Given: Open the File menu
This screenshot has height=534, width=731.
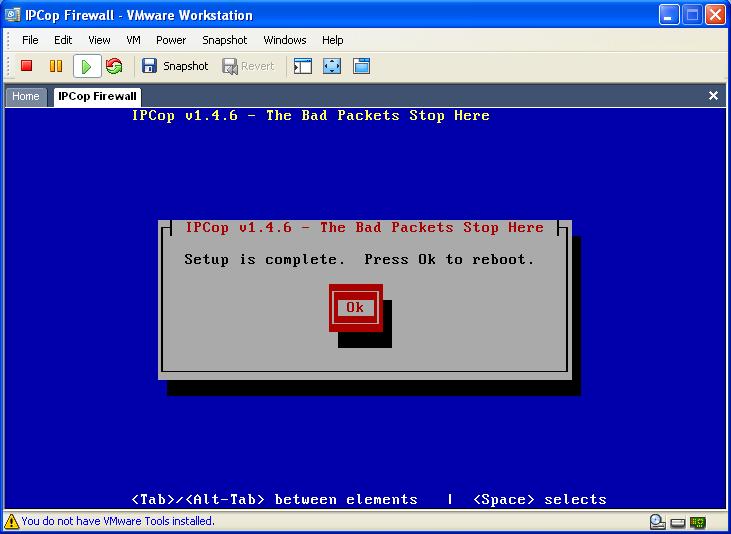Looking at the screenshot, I should 30,40.
